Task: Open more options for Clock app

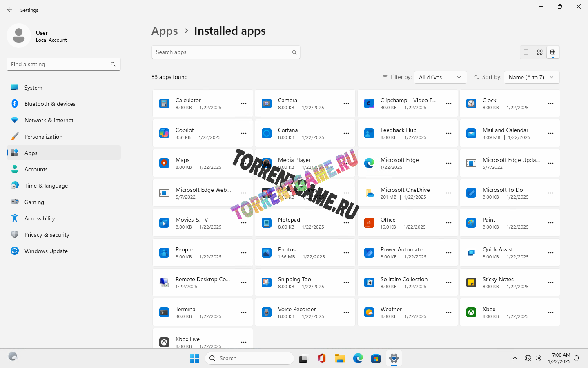Action: [x=551, y=103]
